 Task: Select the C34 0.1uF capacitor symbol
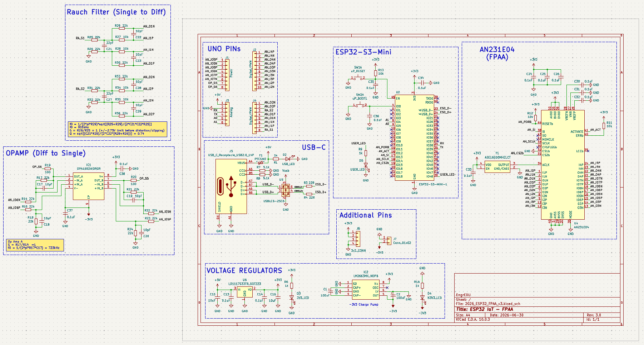422,83
